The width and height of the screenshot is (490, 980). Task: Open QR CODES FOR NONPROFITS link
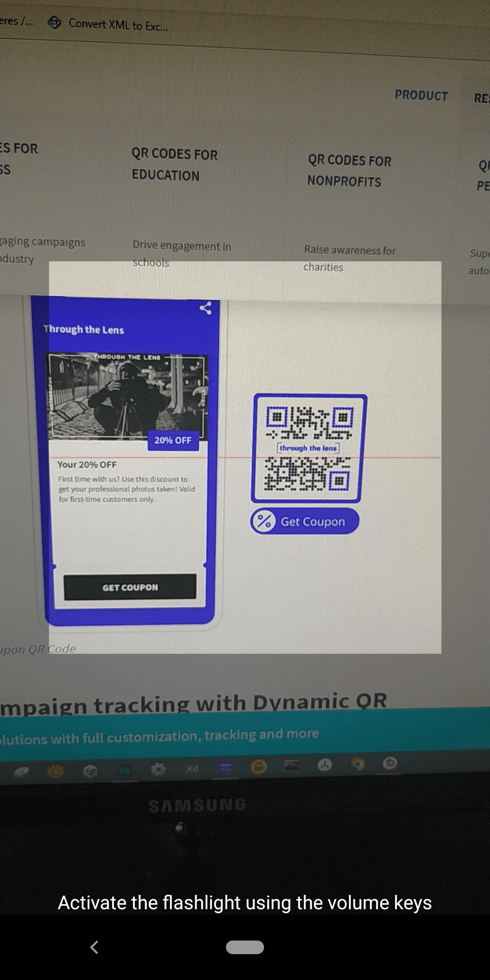click(x=349, y=171)
